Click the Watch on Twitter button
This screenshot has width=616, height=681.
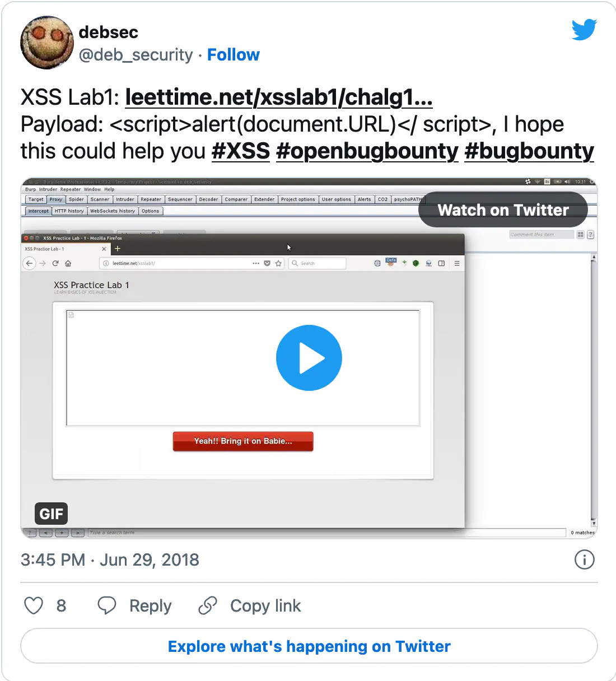point(503,210)
